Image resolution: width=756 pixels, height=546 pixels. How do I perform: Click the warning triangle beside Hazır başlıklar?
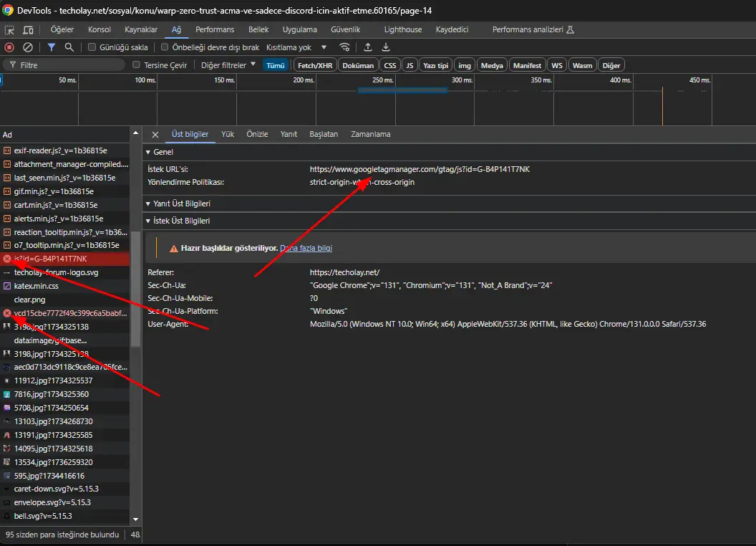click(173, 249)
